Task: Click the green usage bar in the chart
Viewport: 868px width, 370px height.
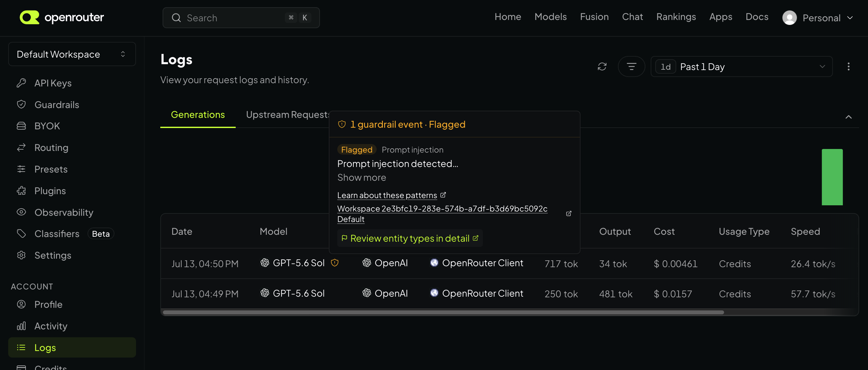Action: (832, 177)
